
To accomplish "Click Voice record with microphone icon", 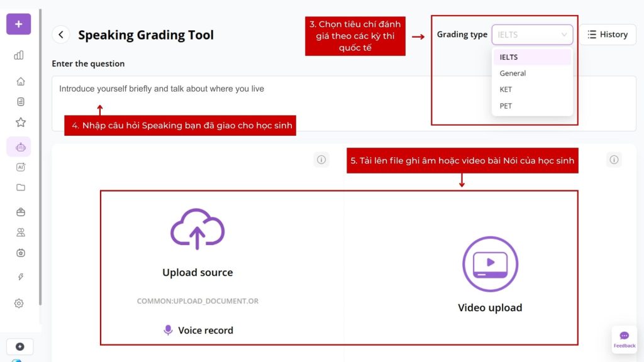I will tap(198, 330).
